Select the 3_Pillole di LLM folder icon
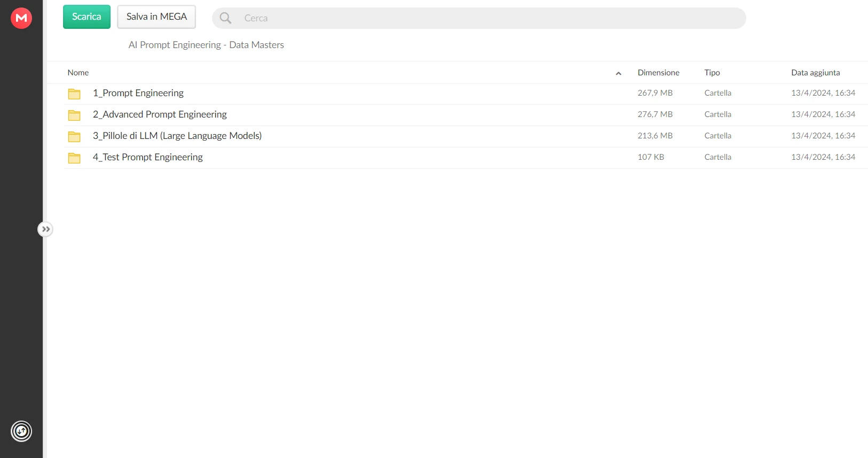868x458 pixels. click(x=74, y=137)
